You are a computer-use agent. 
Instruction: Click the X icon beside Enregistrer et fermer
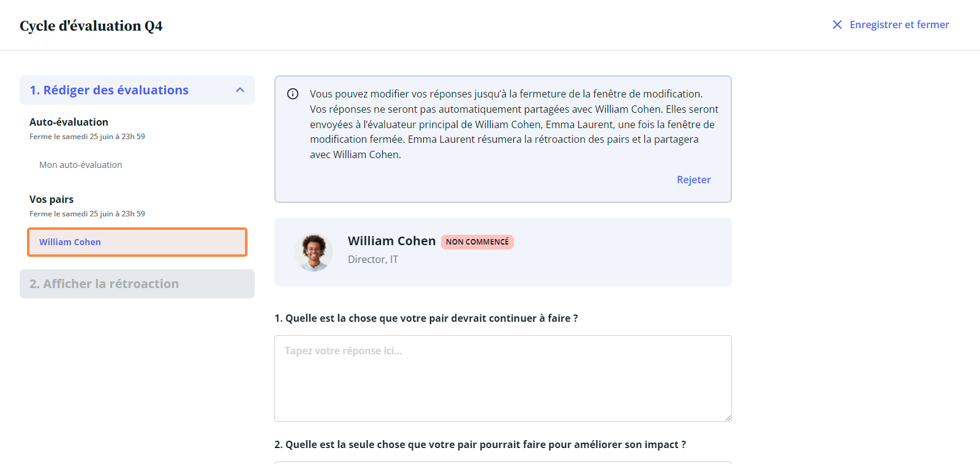coord(837,25)
